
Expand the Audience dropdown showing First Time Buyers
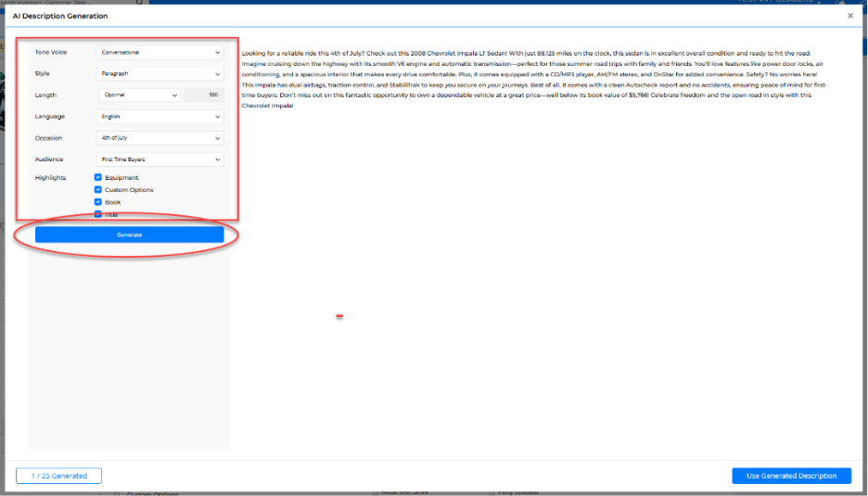click(x=160, y=159)
